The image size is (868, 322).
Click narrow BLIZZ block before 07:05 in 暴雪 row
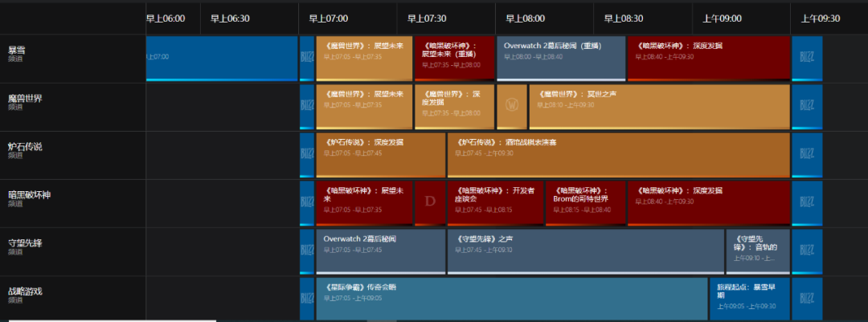pos(307,59)
